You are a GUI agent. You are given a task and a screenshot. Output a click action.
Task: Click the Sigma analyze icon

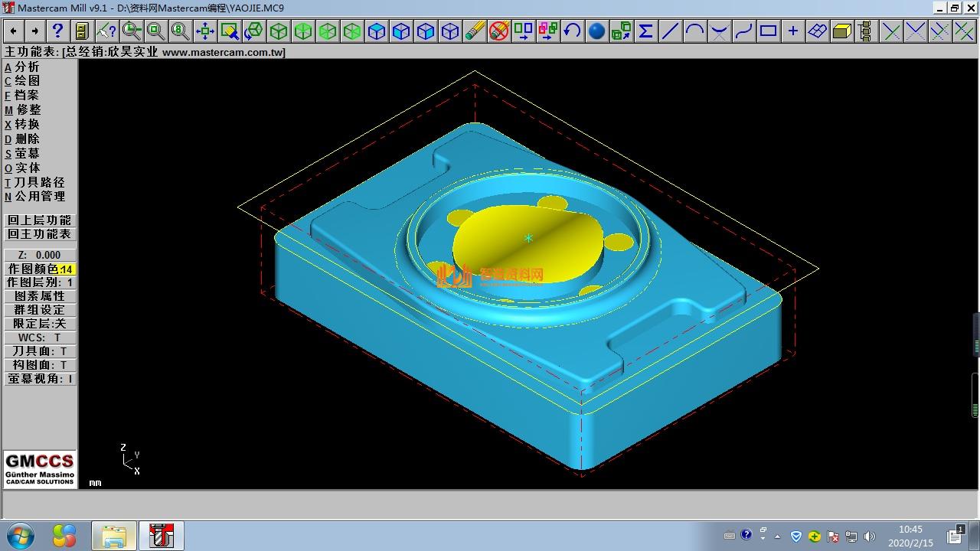[x=645, y=31]
